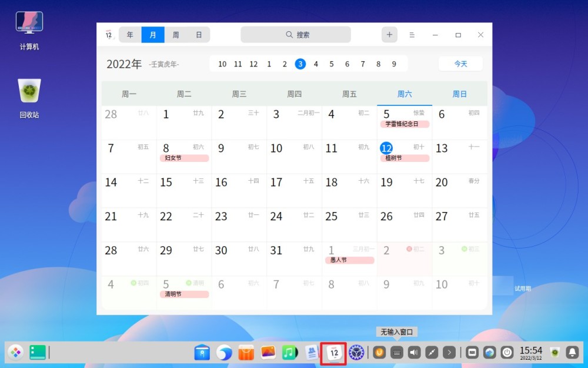
Task: Select March 20 春分 cell
Action: (460, 191)
